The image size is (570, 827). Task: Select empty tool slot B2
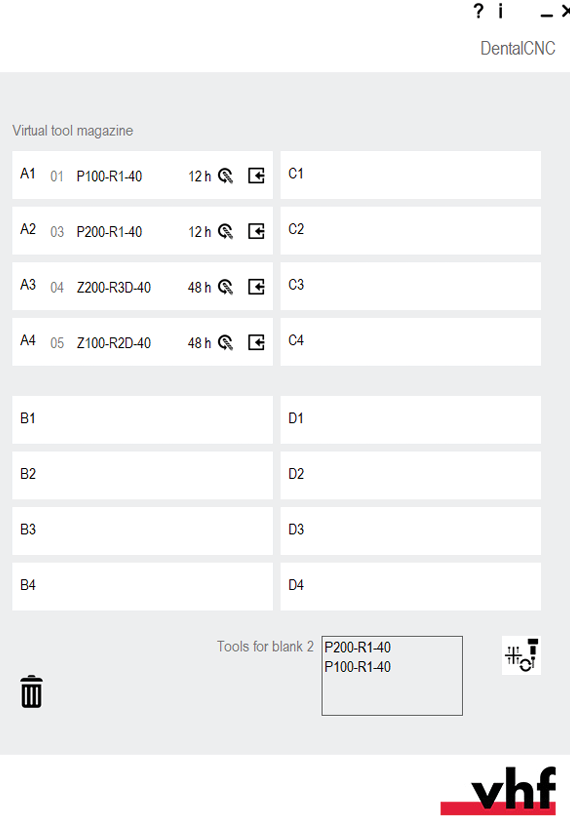(x=142, y=475)
